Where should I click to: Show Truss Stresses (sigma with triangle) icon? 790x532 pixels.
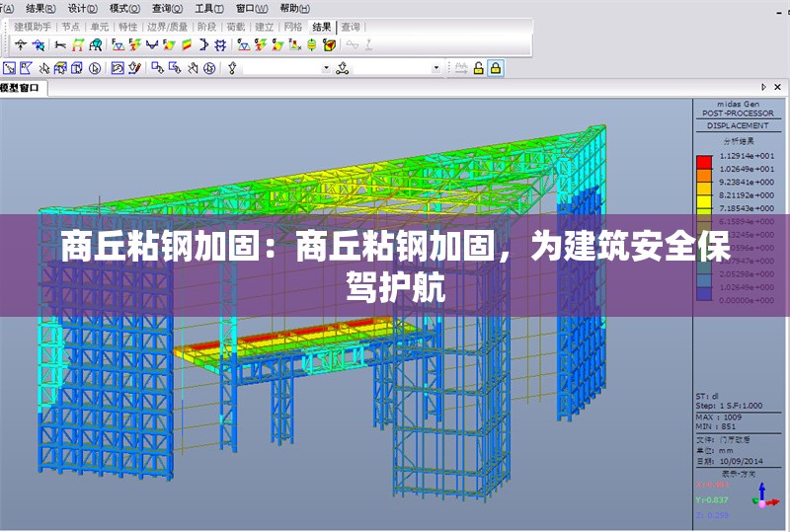244,45
